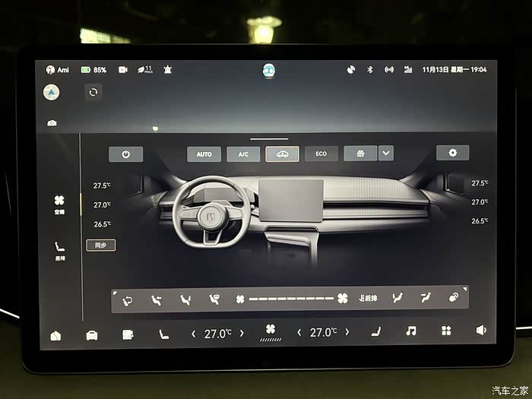Select rear row 后排 airflow control
532x399 pixels.
(x=368, y=298)
